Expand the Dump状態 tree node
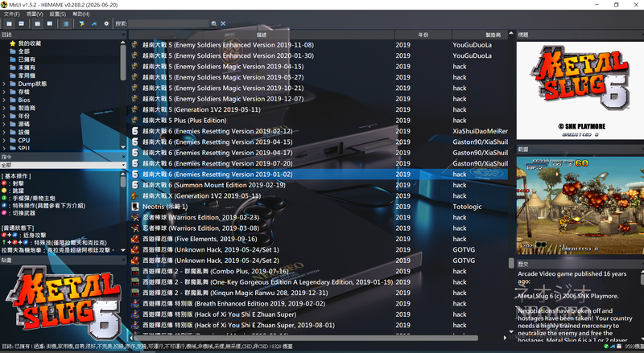The height and width of the screenshot is (353, 644). (4, 84)
